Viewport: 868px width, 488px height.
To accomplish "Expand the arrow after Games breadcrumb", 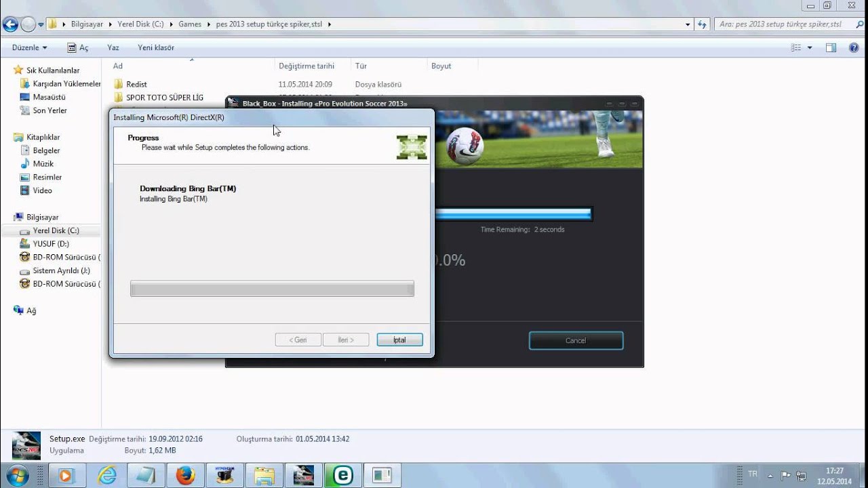I will [x=209, y=24].
